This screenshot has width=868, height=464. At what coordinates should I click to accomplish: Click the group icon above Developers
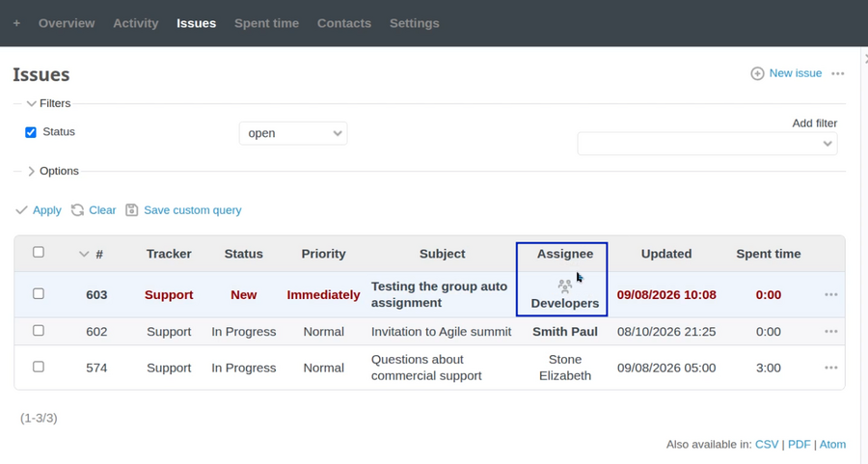tap(564, 287)
